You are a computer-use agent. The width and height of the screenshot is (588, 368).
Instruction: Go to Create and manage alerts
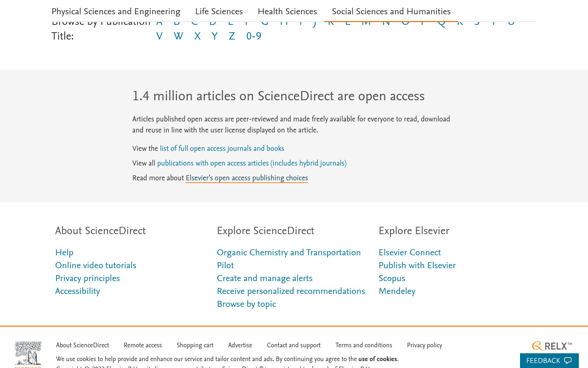265,278
